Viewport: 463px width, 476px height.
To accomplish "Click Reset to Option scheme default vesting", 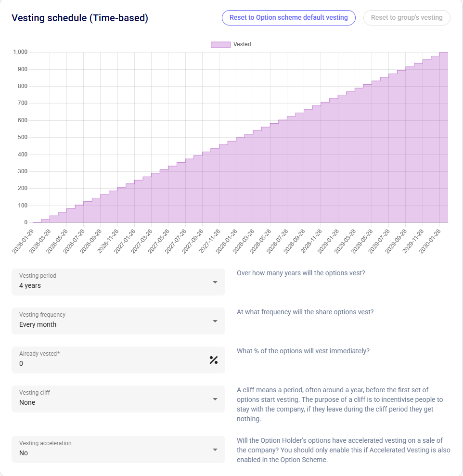I will pyautogui.click(x=288, y=18).
